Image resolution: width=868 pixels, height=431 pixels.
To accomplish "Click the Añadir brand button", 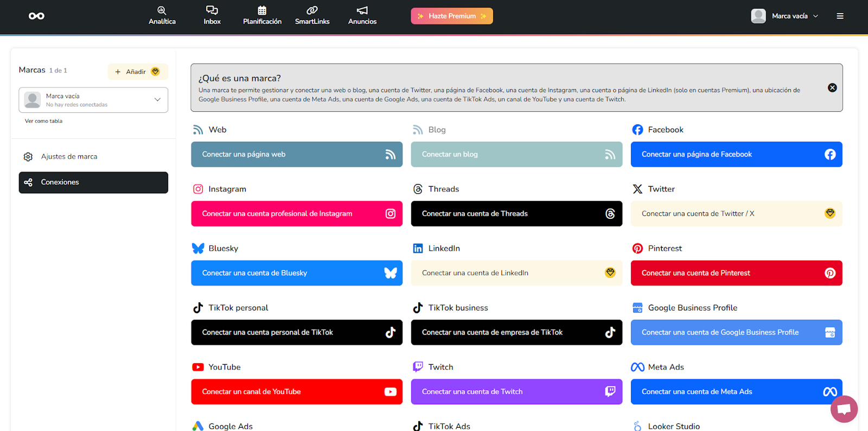I will pyautogui.click(x=138, y=72).
